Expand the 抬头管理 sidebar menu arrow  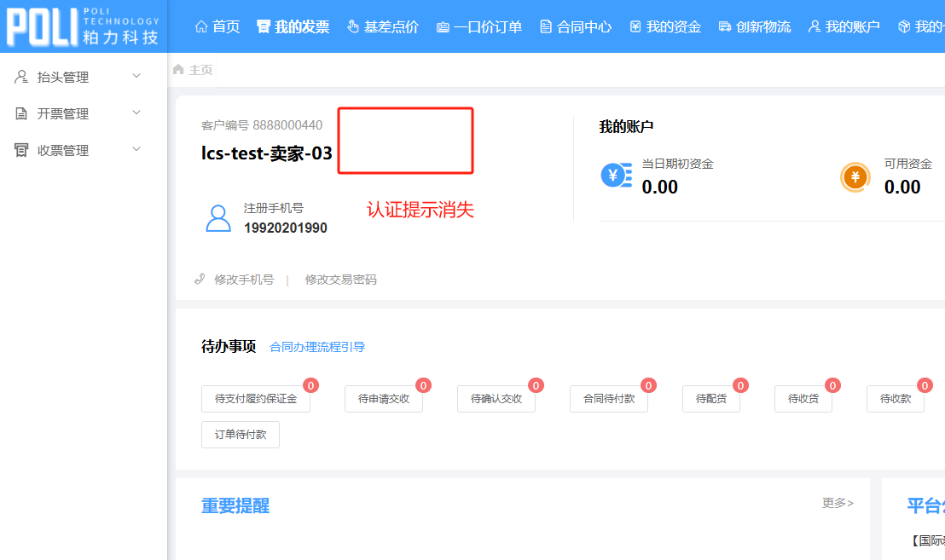(136, 77)
